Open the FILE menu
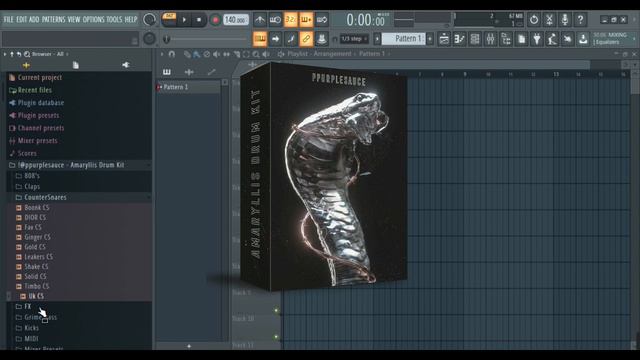This screenshot has height=360, width=640. tap(8, 19)
